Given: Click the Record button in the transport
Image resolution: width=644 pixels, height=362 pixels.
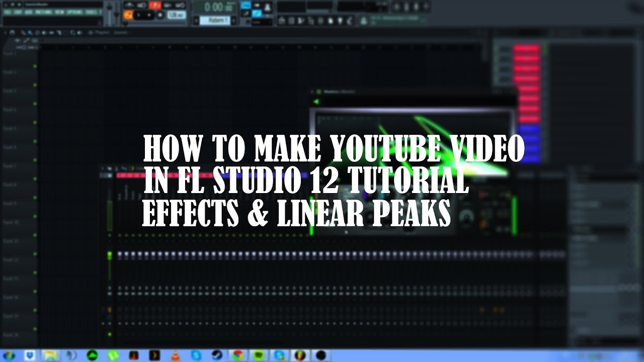Looking at the screenshot, I should tap(160, 15).
